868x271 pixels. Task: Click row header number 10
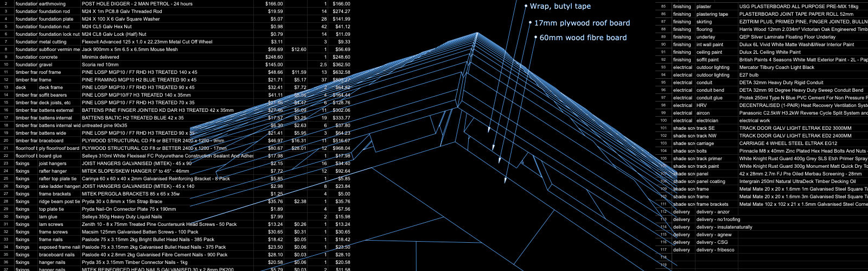click(5, 65)
